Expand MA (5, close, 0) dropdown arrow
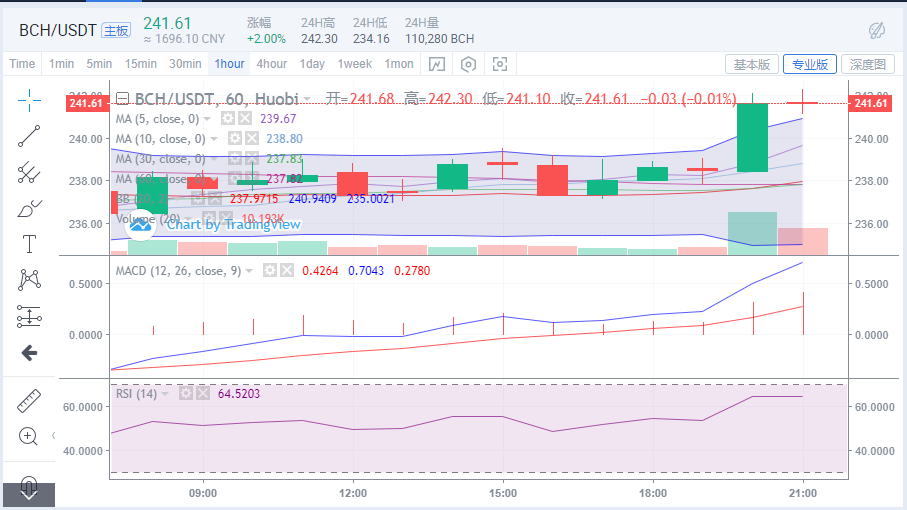This screenshot has height=510, width=907. click(x=207, y=119)
